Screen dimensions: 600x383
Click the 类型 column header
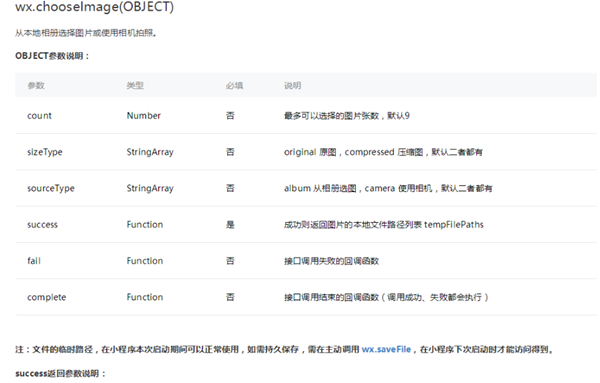click(135, 85)
